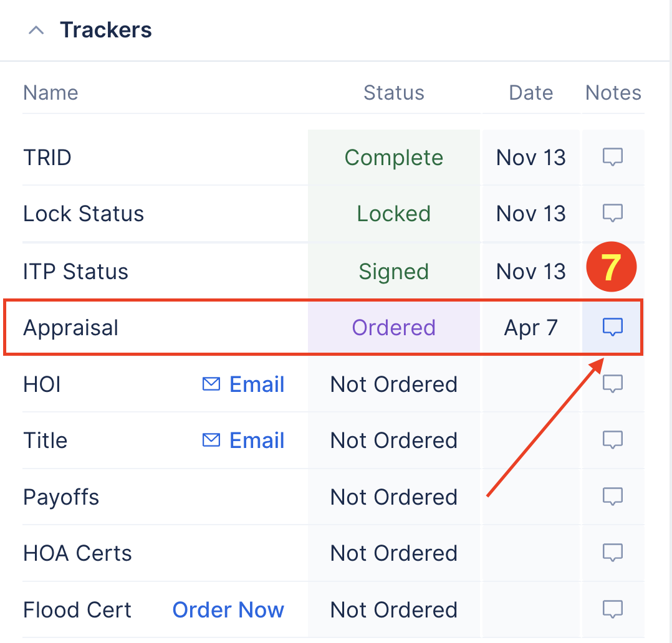Open the notes icon for HOI row
The width and height of the screenshot is (672, 643).
click(x=613, y=384)
